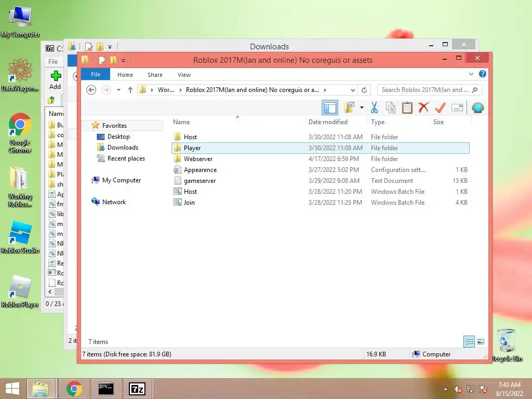Open the recent locations dropdown arrow
532x399 pixels.
118,90
